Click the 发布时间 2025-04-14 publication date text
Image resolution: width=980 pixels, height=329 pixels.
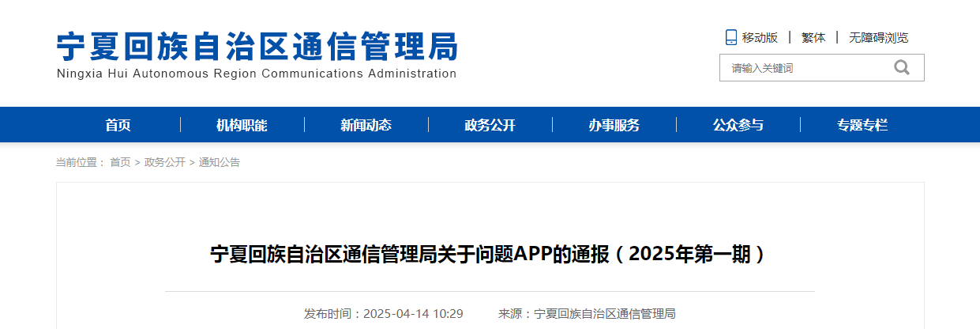pyautogui.click(x=383, y=314)
